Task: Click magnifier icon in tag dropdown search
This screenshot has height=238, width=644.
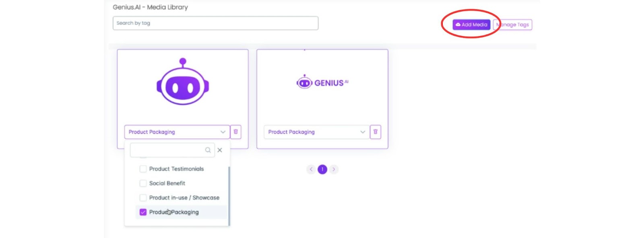Action: point(208,150)
